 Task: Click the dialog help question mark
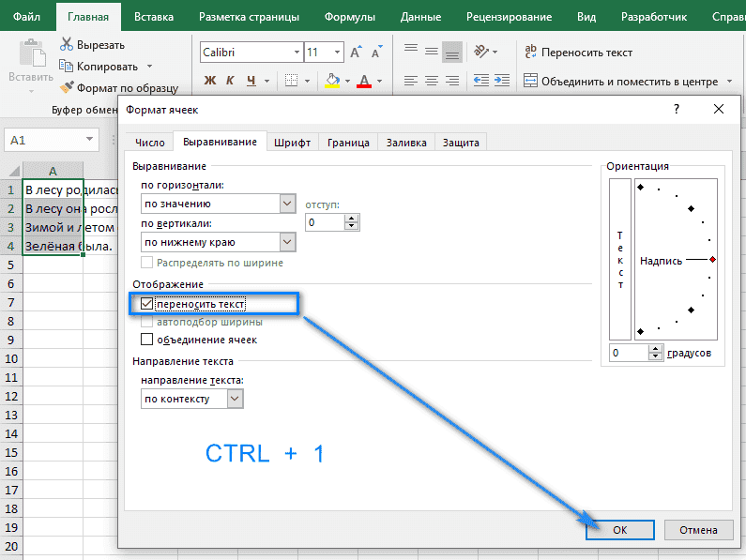point(677,110)
